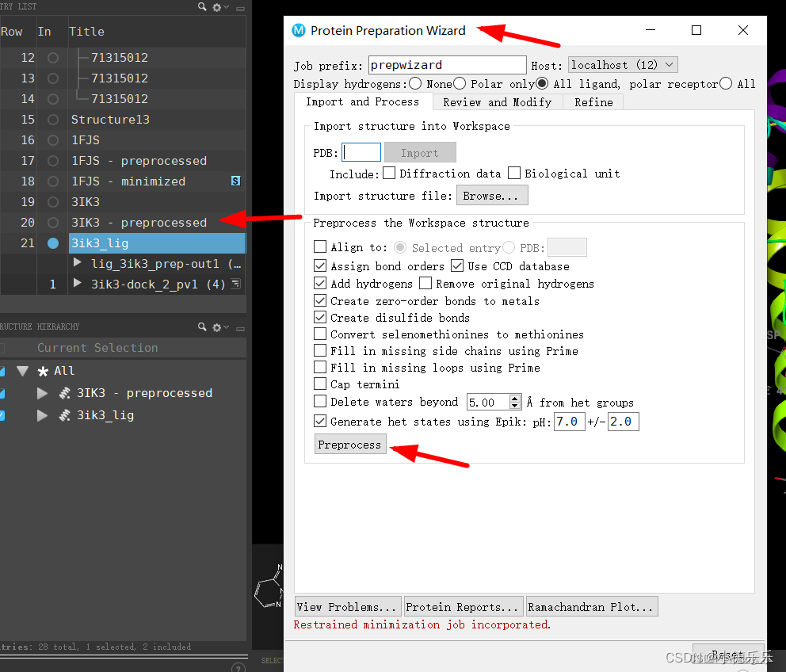Expand 3ik3_lig in Structure Hierarchy
The height and width of the screenshot is (672, 786).
pyautogui.click(x=42, y=415)
